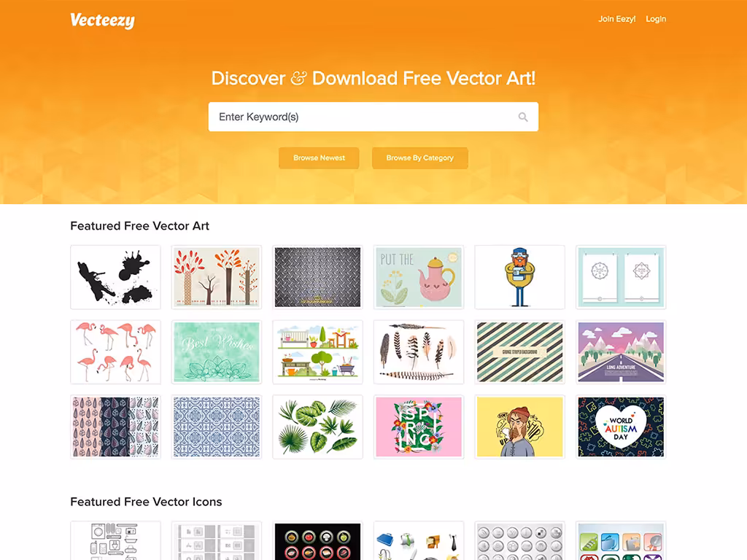Click the Vecteezy logo
The width and height of the screenshot is (747, 560).
[102, 20]
